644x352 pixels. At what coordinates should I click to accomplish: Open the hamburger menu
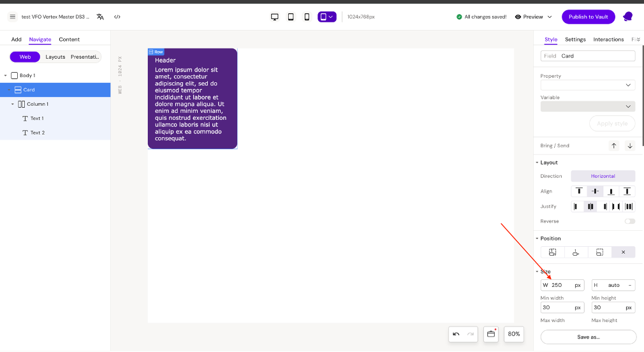[12, 17]
